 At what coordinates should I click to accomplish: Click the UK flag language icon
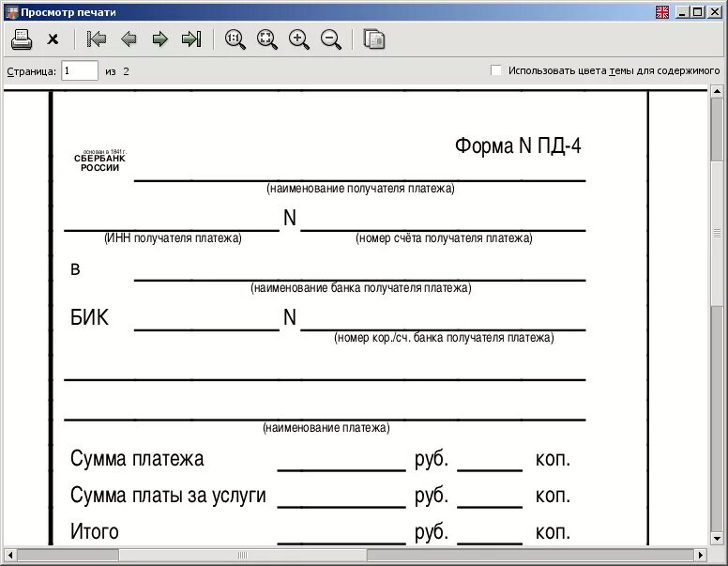pos(662,12)
